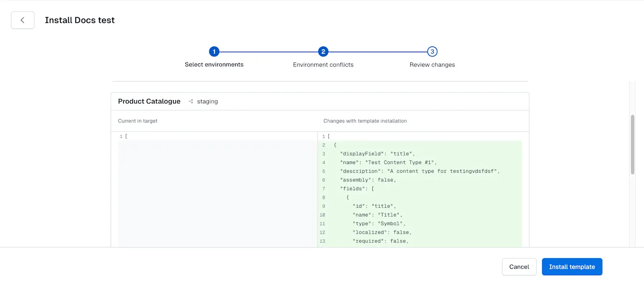Viewport: 644px width, 282px height.
Task: Click the Cancel button
Action: tap(519, 267)
